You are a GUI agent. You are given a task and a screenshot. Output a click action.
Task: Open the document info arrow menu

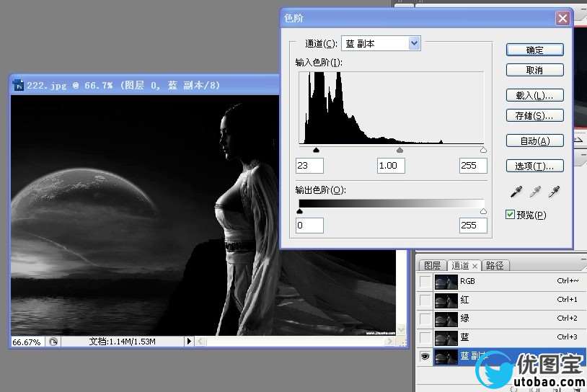tap(189, 341)
